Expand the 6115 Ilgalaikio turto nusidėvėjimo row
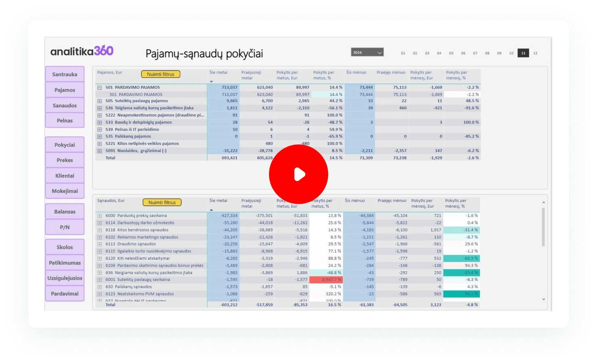 (x=99, y=251)
